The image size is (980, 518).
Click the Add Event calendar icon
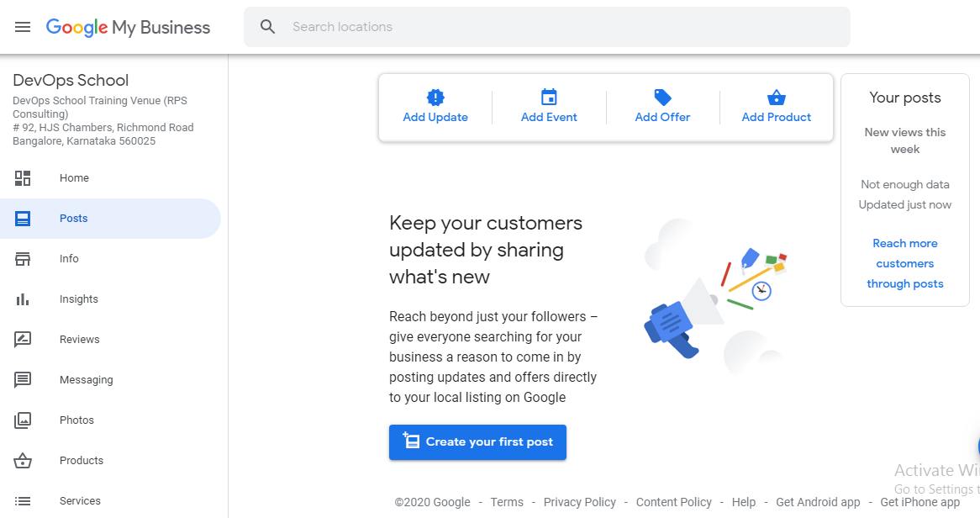point(549,97)
